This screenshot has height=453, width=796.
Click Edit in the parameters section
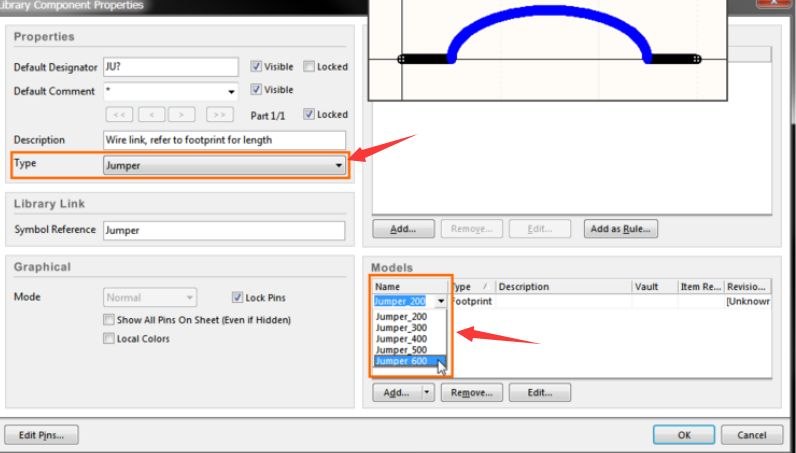point(540,229)
